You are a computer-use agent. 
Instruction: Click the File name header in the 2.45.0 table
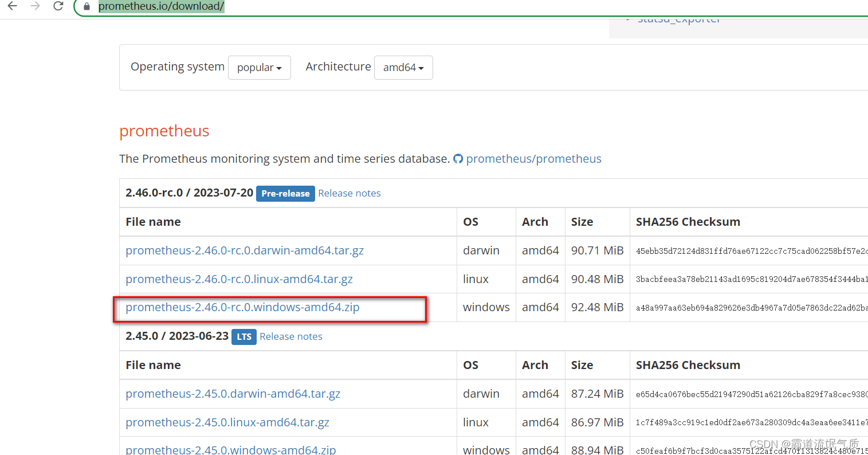tap(153, 365)
